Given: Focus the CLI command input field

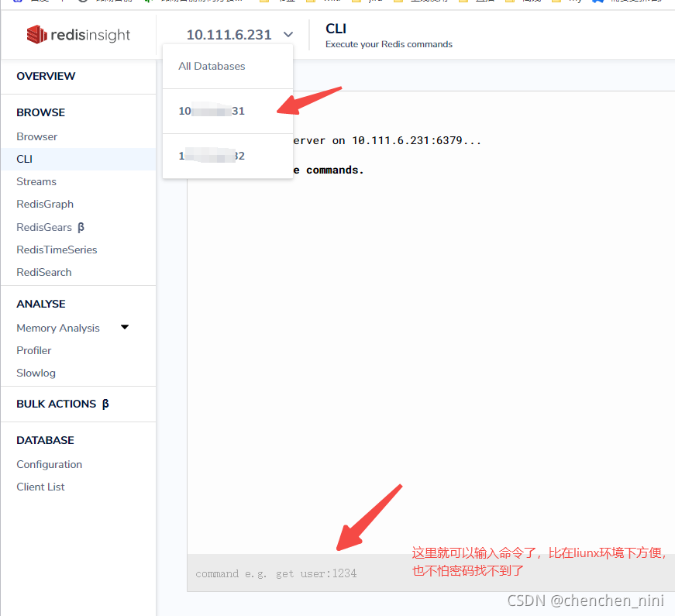Looking at the screenshot, I should pyautogui.click(x=430, y=573).
